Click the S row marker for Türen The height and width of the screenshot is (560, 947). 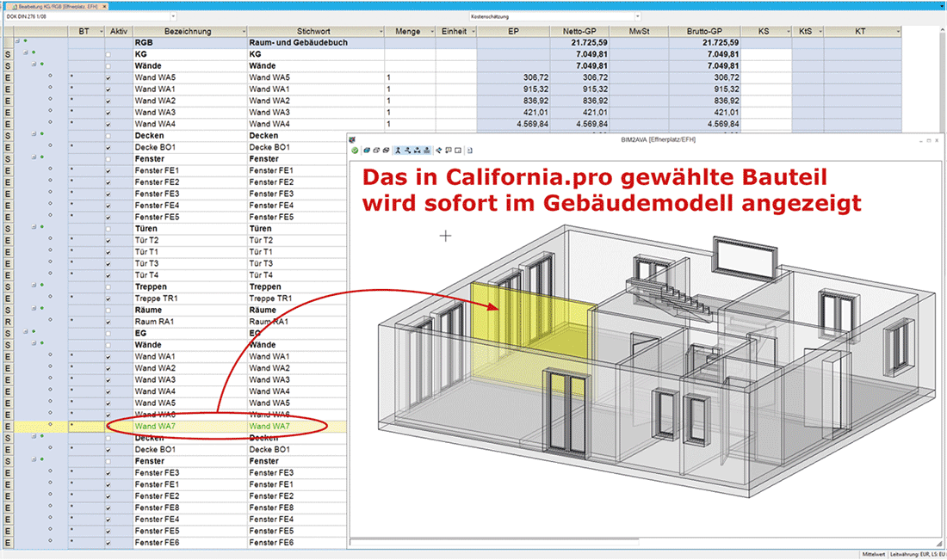8,229
